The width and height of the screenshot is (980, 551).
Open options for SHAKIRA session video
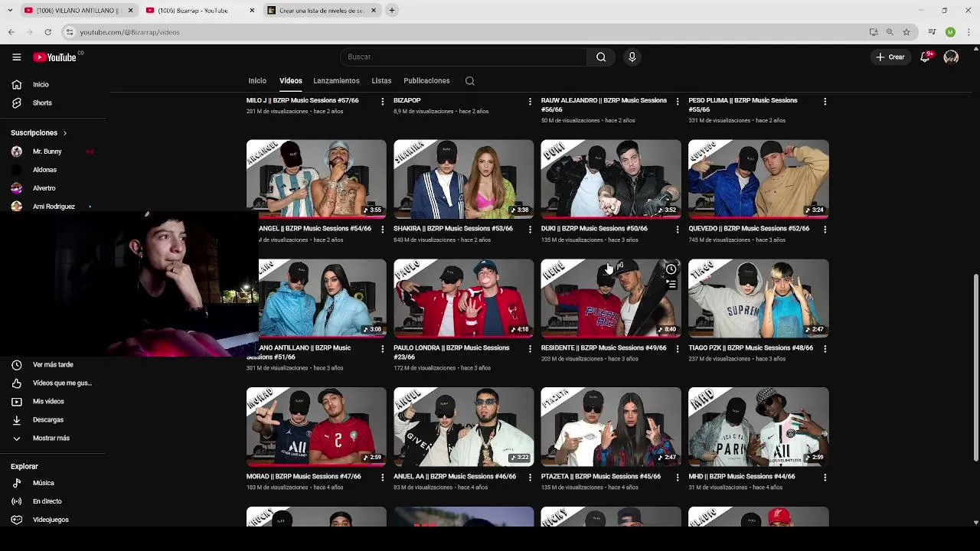[530, 229]
